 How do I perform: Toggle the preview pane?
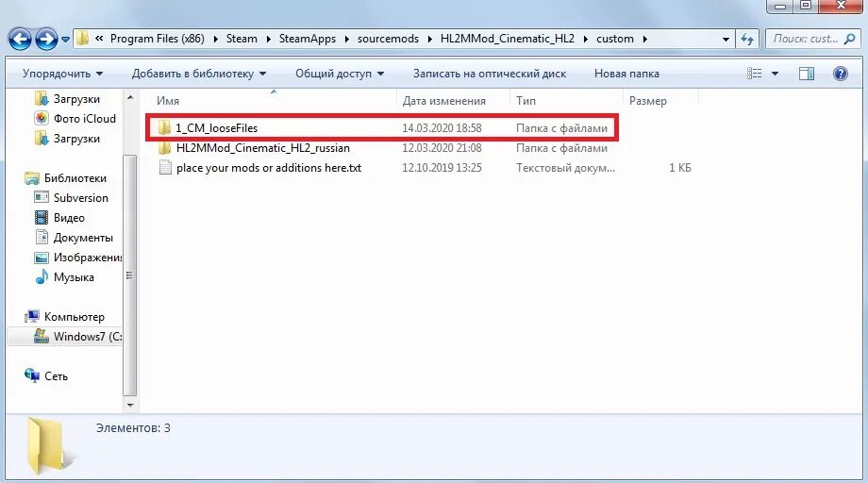click(x=807, y=74)
